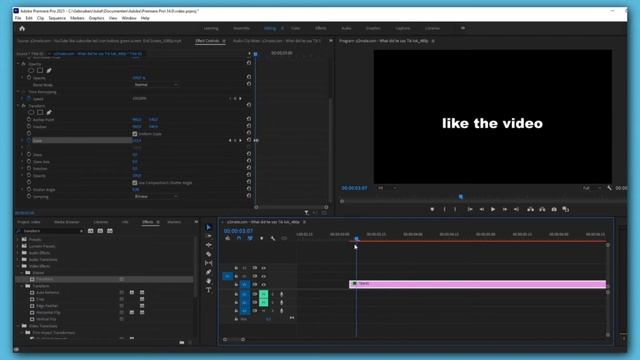Toggle Linked Selection in timeline header
Viewport: 640px width, 360px height.
click(x=250, y=238)
